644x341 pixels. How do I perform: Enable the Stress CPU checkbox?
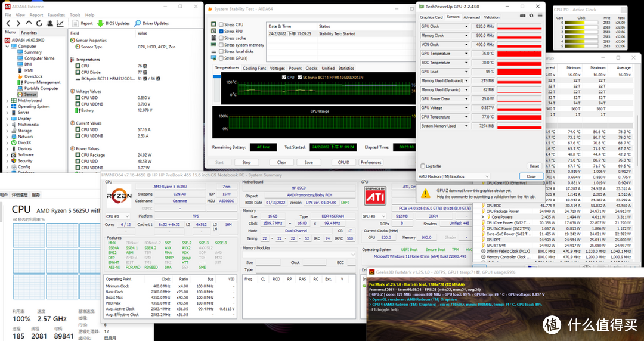221,24
